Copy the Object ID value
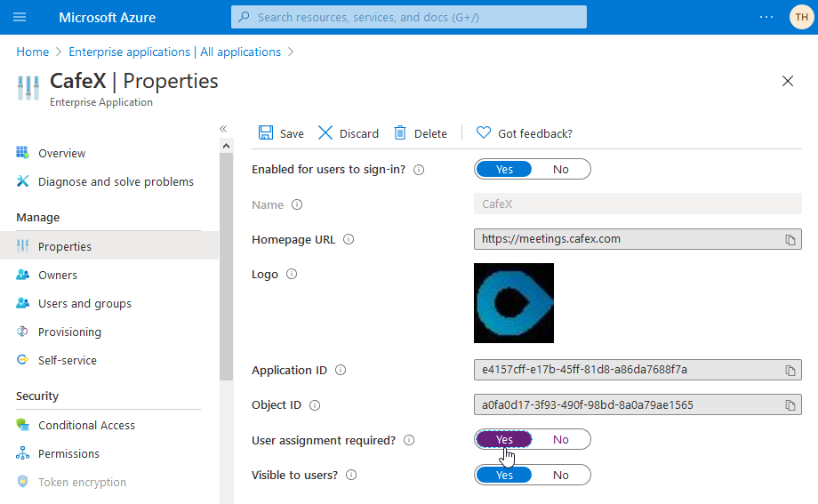 click(790, 405)
